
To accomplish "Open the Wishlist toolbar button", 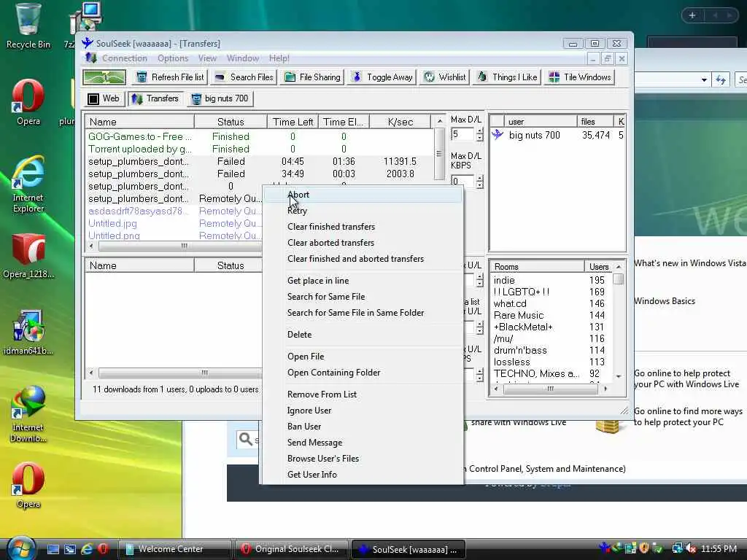I will (x=444, y=77).
